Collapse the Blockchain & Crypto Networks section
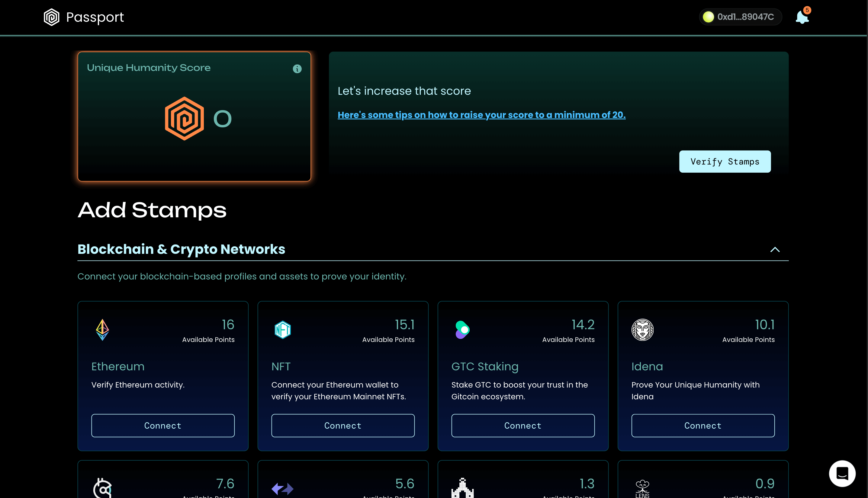 click(775, 249)
